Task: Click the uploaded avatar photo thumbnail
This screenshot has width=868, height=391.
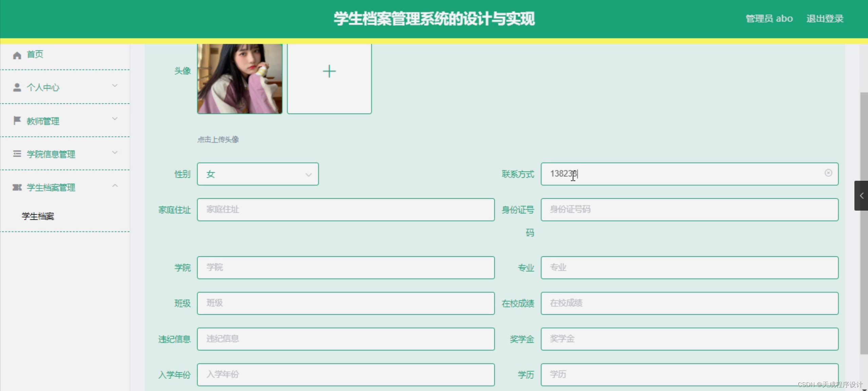Action: click(240, 79)
